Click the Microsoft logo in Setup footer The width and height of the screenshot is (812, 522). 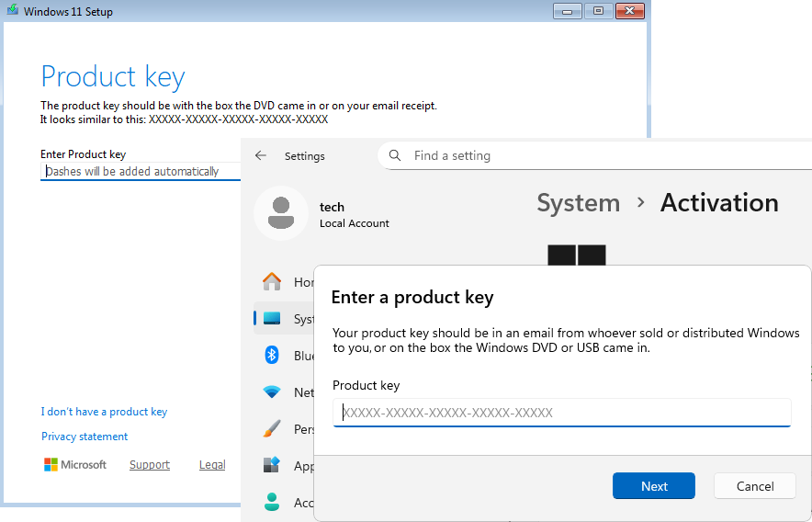tap(75, 464)
